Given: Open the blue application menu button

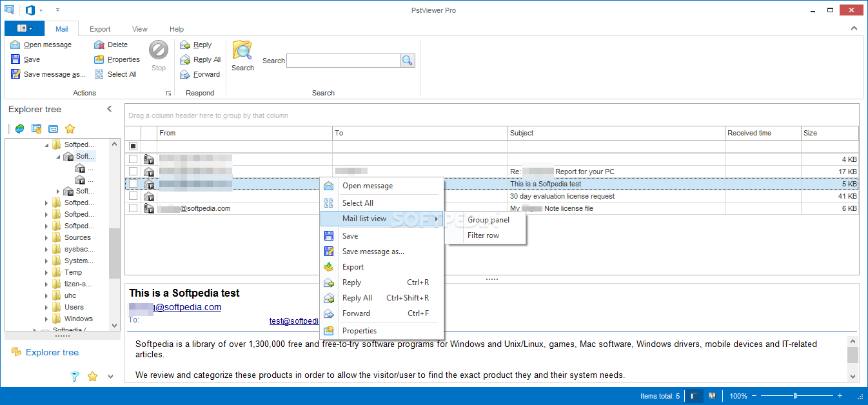Looking at the screenshot, I should click(x=25, y=28).
